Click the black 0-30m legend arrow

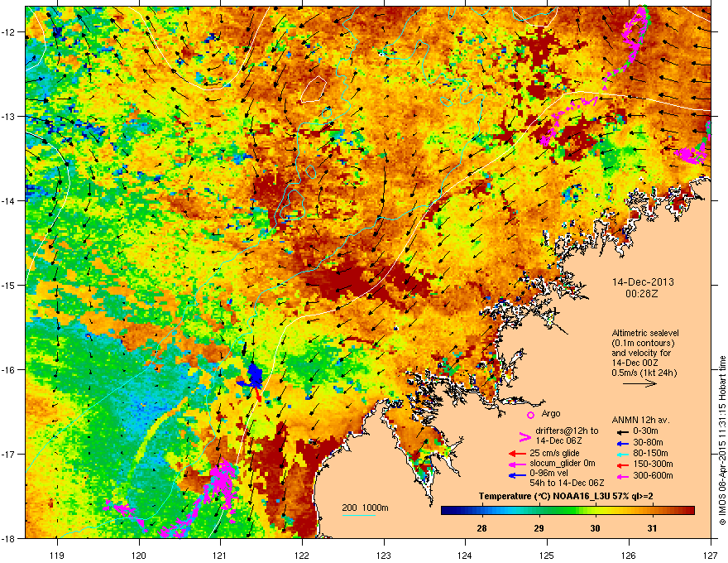point(622,431)
